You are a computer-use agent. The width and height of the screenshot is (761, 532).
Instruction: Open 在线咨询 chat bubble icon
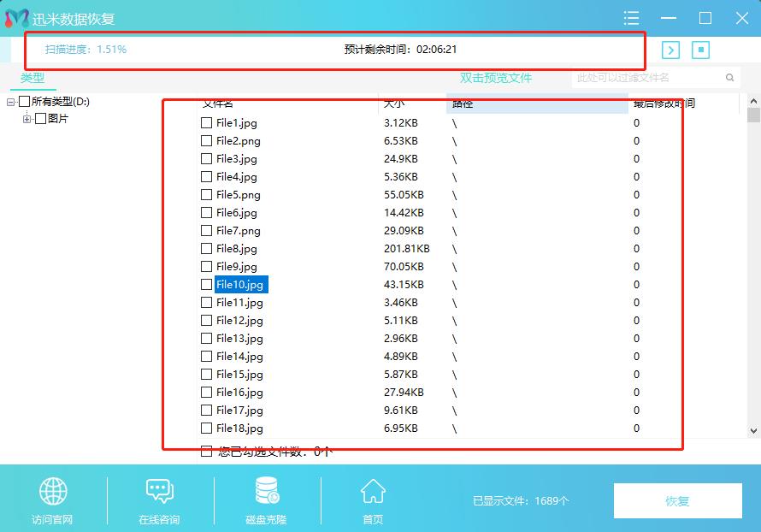pos(160,492)
